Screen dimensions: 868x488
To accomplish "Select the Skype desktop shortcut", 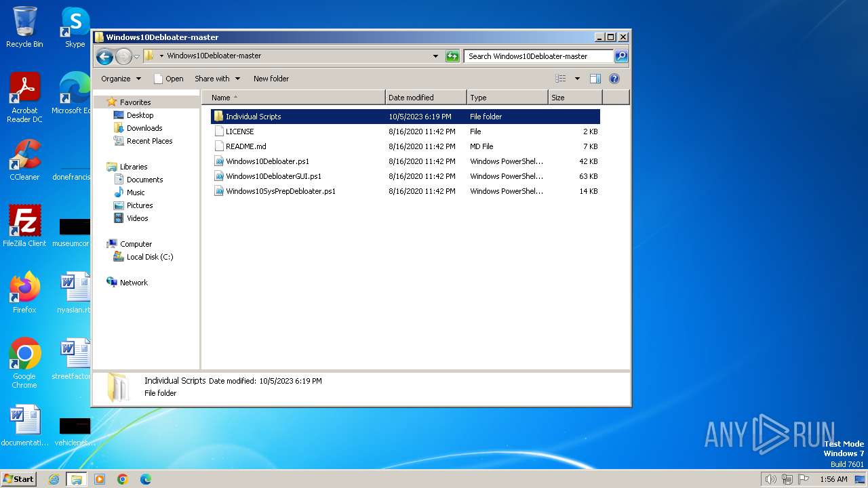I will pos(75,27).
